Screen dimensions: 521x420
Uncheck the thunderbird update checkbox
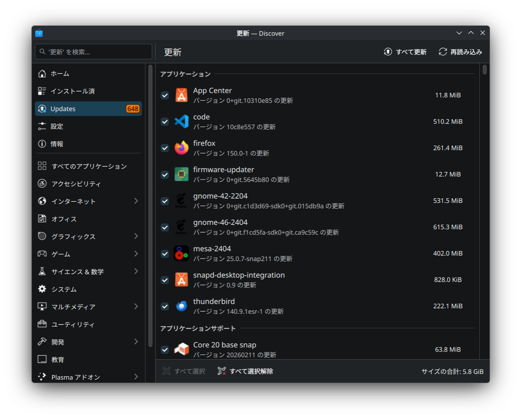(x=165, y=306)
